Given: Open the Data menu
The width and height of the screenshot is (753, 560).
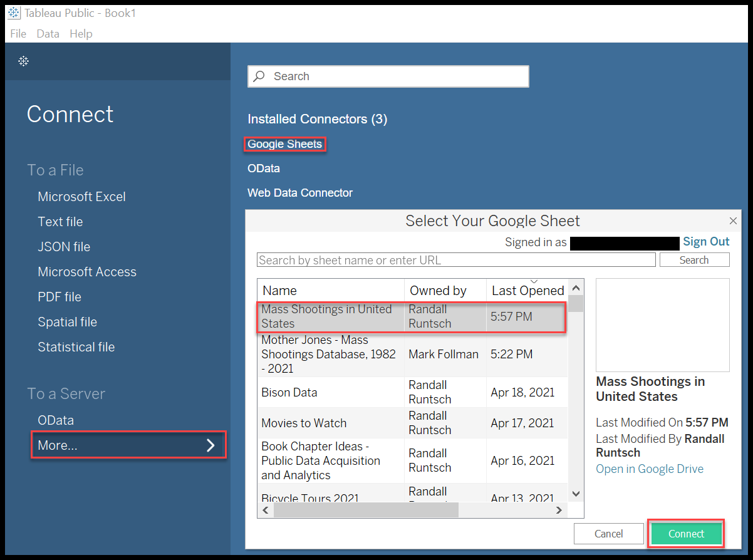Looking at the screenshot, I should tap(48, 34).
